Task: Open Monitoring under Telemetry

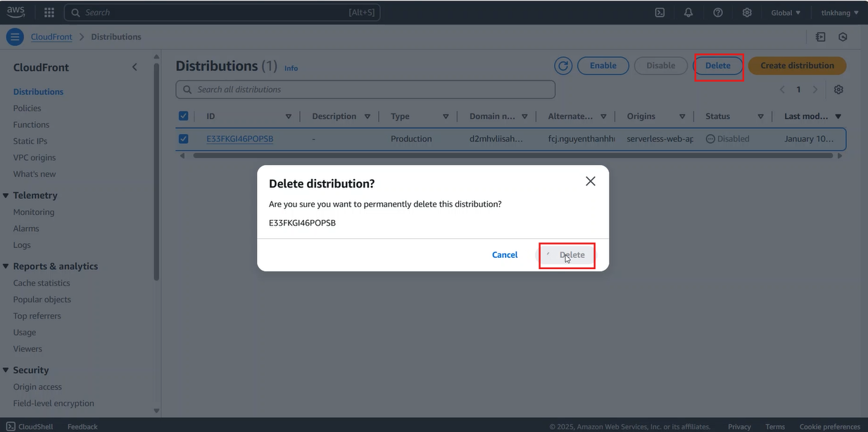Action: (34, 212)
